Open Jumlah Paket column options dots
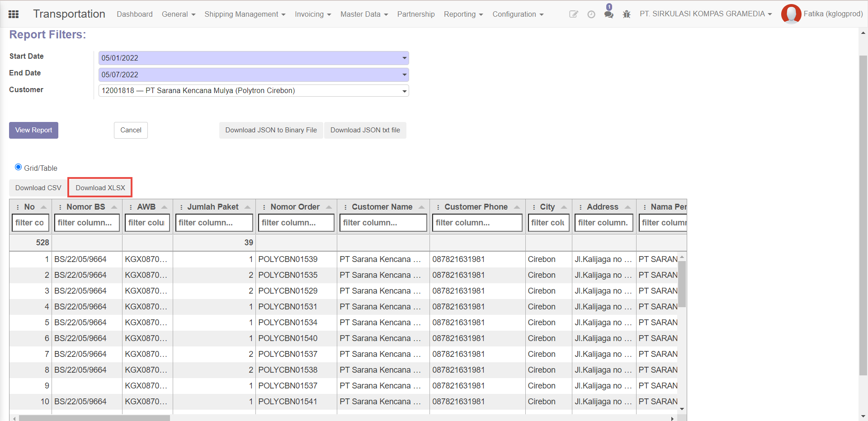Screen dimensions: 868x421 click(x=181, y=207)
